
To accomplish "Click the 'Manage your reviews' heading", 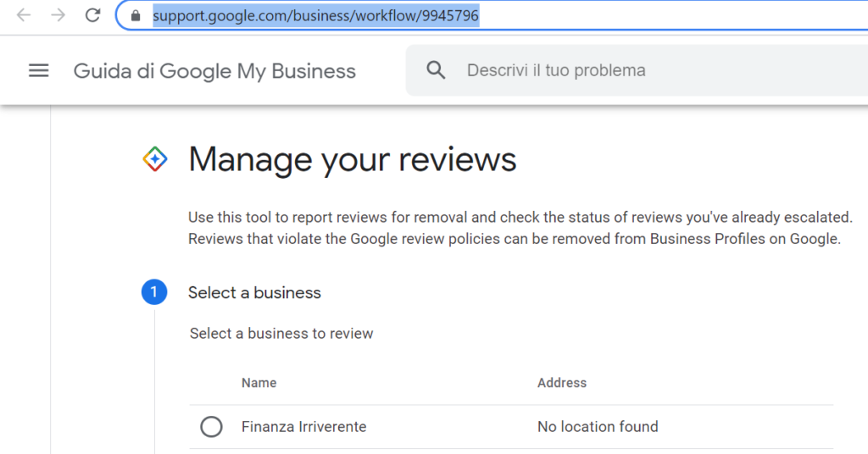I will [x=352, y=159].
